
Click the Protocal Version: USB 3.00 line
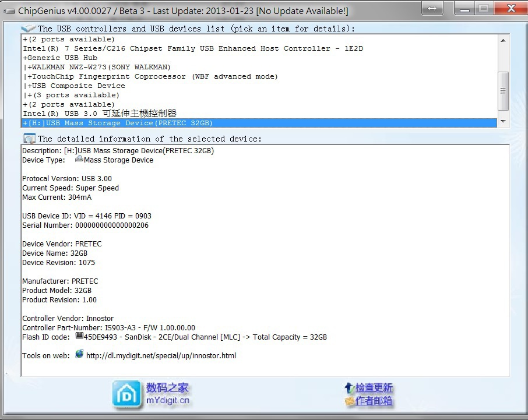pos(67,179)
